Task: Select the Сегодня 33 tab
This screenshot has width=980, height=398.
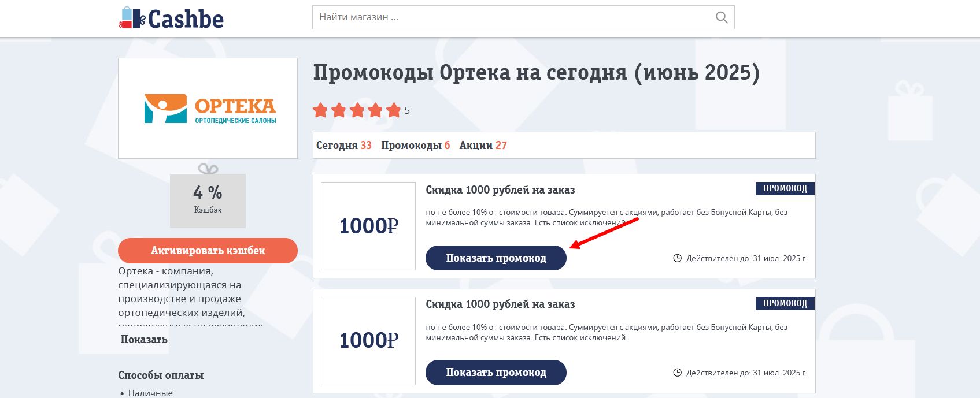Action: click(344, 146)
